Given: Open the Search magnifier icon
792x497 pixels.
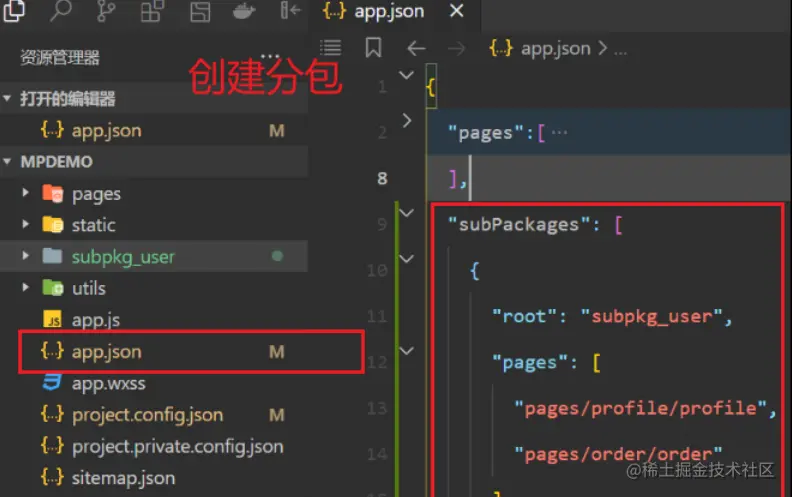Looking at the screenshot, I should point(61,10).
